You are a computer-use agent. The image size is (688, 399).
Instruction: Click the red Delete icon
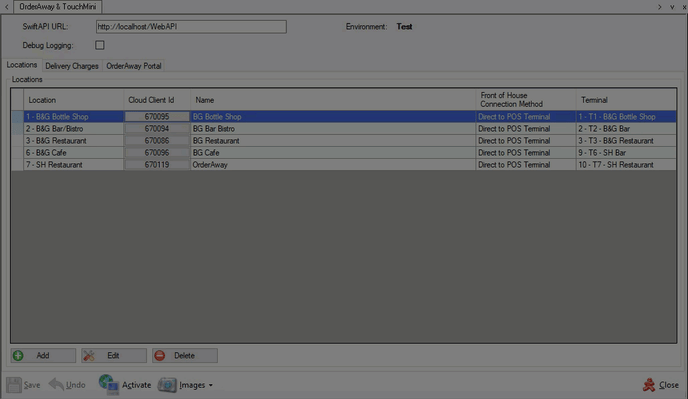point(160,356)
